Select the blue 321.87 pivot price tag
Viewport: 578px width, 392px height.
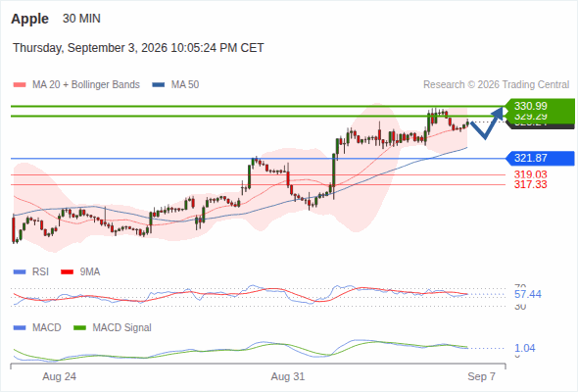[x=540, y=158]
